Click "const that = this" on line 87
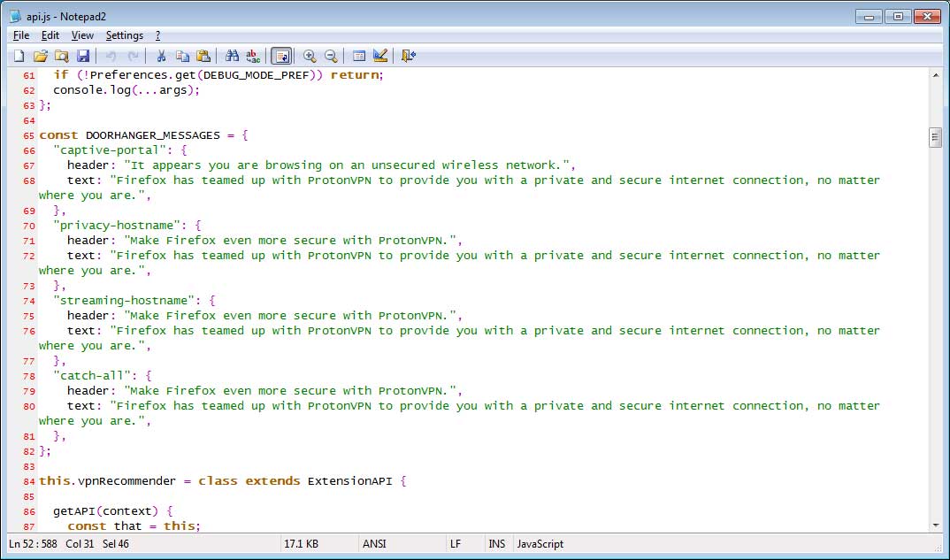Image resolution: width=950 pixels, height=560 pixels. (x=132, y=526)
